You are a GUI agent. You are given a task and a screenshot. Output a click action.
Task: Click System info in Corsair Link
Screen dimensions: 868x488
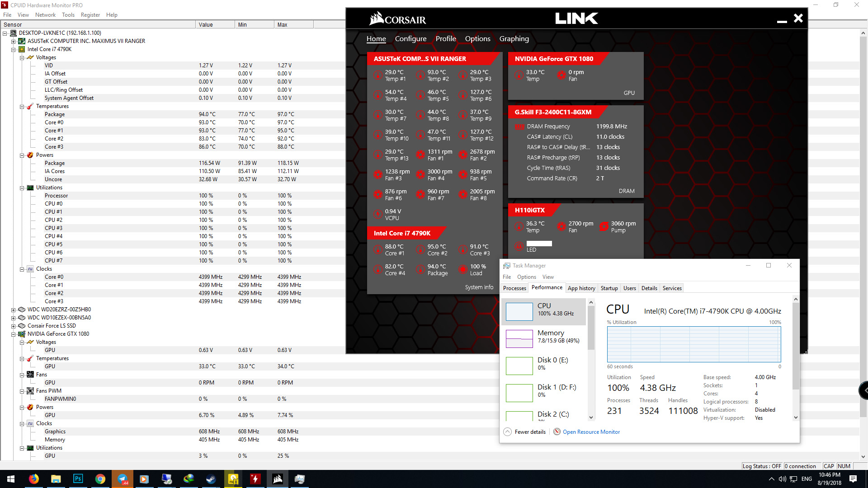[479, 287]
